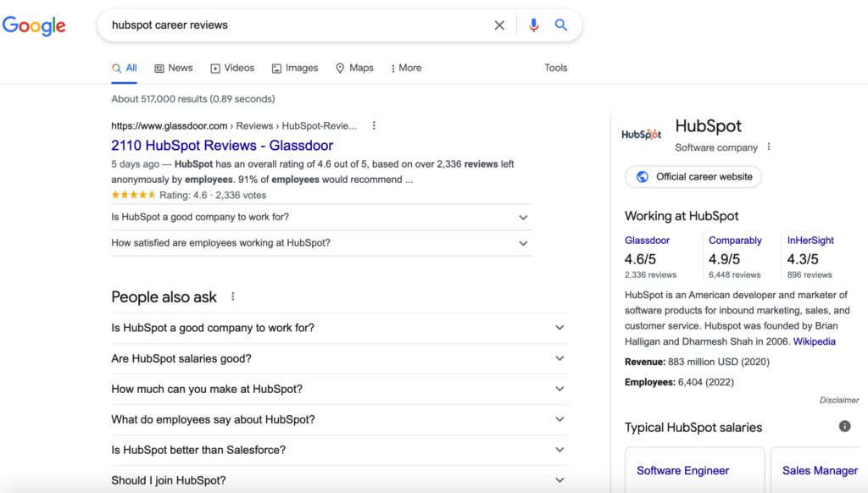The height and width of the screenshot is (493, 868).
Task: Open options menu next to Software company
Action: pos(769,147)
